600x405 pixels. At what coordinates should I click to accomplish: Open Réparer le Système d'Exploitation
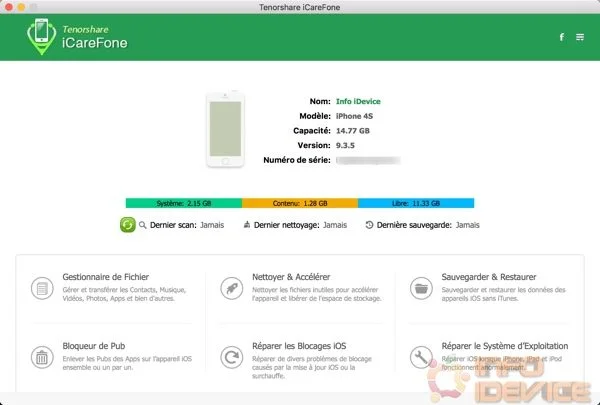pos(505,346)
